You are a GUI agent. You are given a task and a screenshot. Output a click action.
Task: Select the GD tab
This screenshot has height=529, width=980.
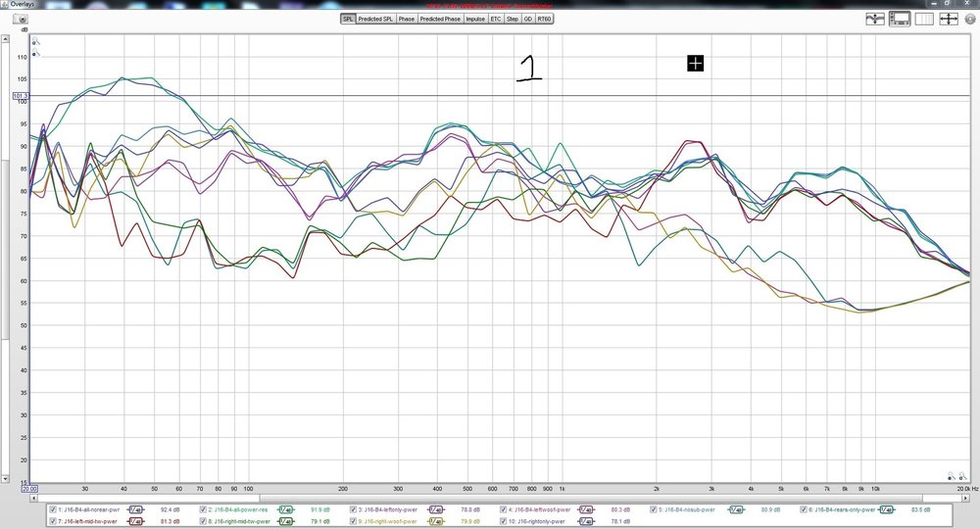(528, 19)
